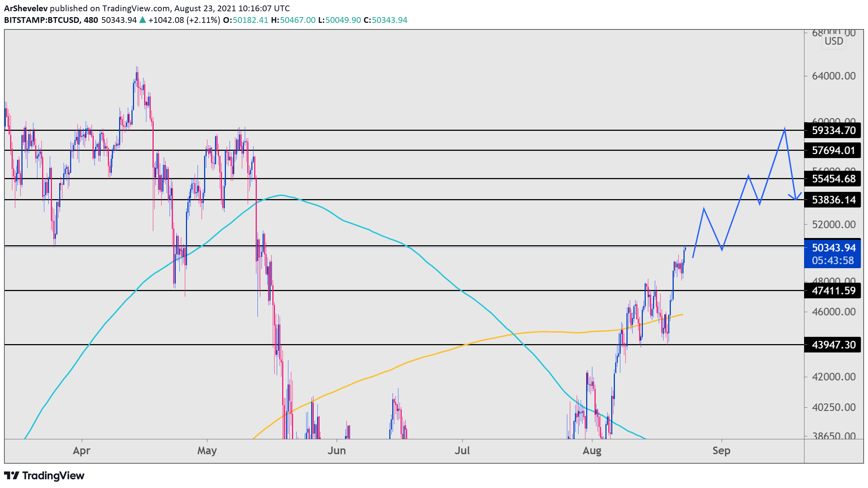
Task: Click the 59334.70 price level label
Action: (832, 130)
